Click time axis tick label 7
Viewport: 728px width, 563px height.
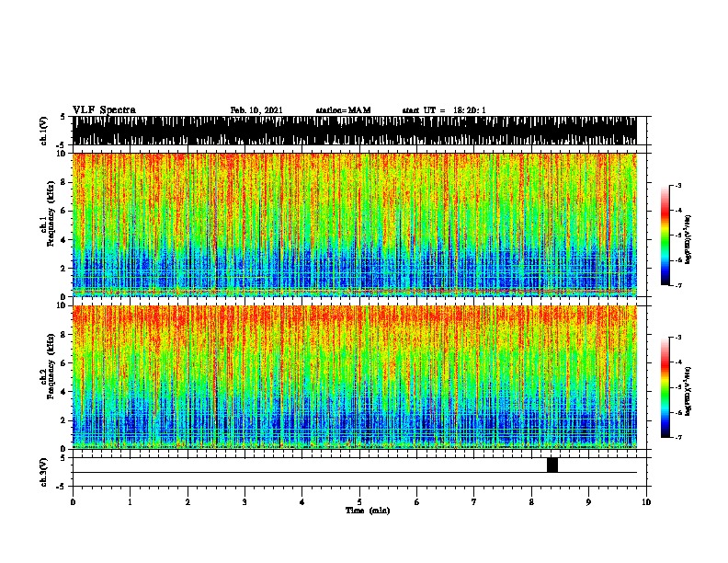pyautogui.click(x=474, y=502)
